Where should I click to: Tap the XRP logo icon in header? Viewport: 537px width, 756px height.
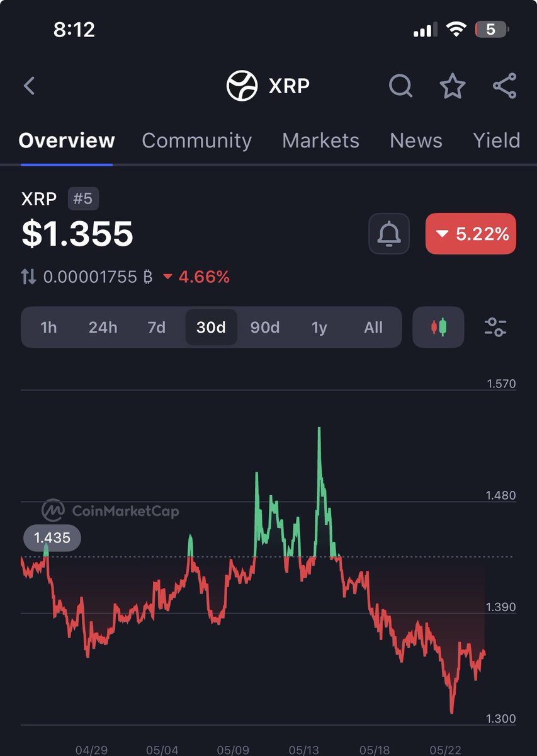pyautogui.click(x=242, y=86)
